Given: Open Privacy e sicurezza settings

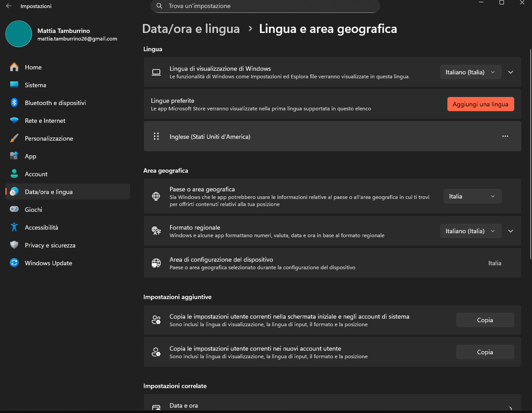Looking at the screenshot, I should pyautogui.click(x=68, y=245).
